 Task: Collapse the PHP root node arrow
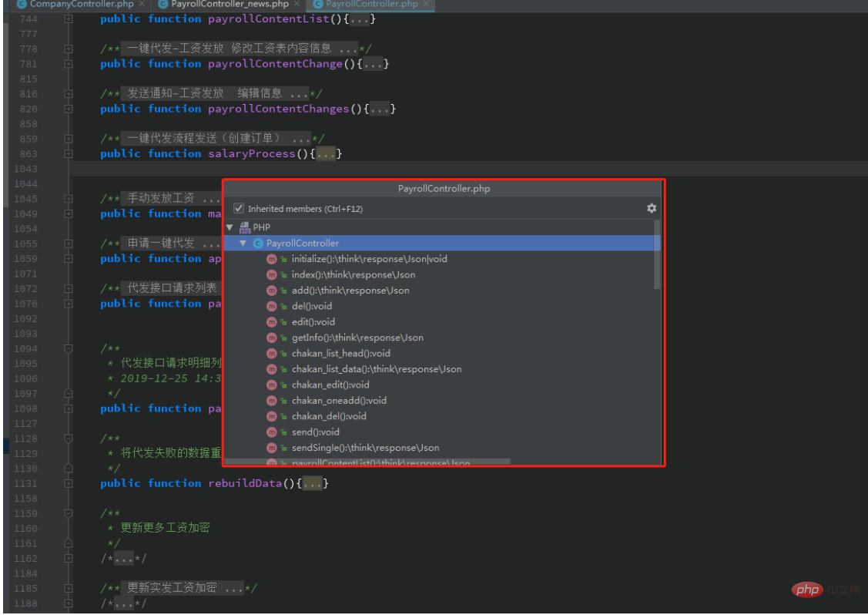(230, 227)
